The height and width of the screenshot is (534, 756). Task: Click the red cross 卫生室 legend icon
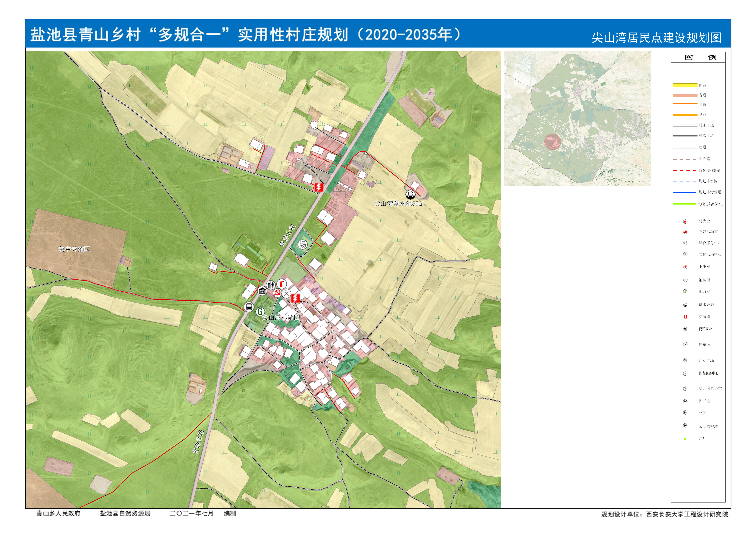point(685,267)
